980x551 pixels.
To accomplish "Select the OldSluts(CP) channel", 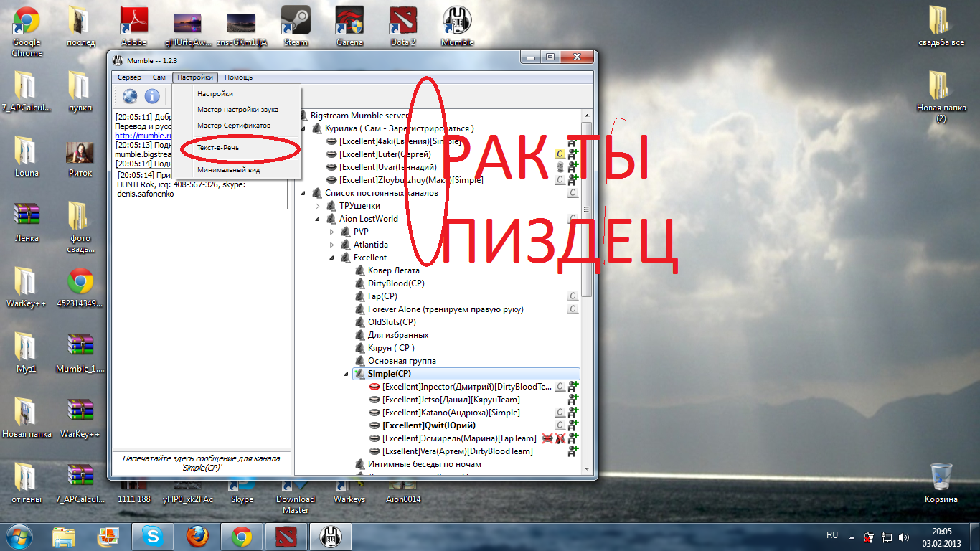I will click(392, 322).
